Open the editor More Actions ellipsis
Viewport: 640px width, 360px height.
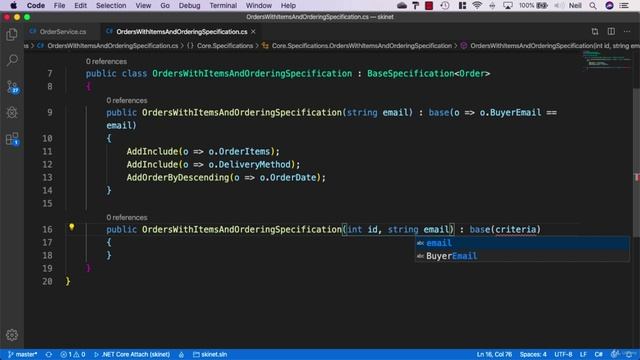[627, 31]
